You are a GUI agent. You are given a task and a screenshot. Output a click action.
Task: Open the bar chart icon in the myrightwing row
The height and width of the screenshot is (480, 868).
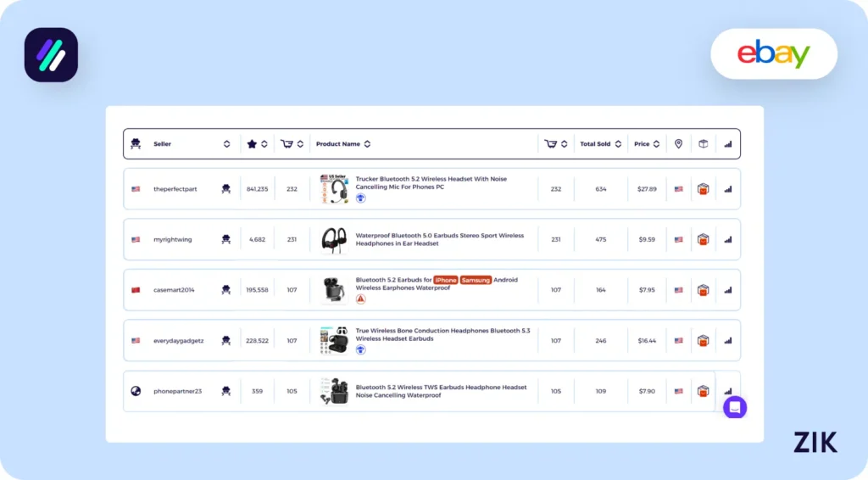click(727, 240)
